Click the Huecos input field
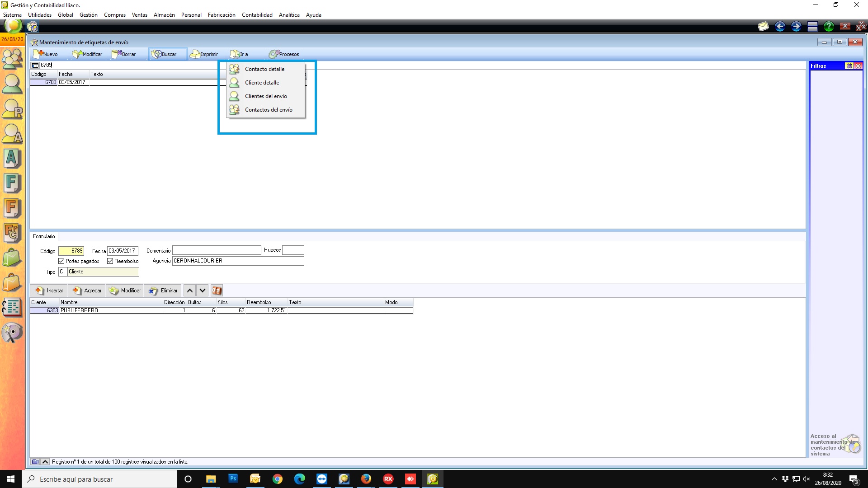This screenshot has width=868, height=488. point(293,250)
